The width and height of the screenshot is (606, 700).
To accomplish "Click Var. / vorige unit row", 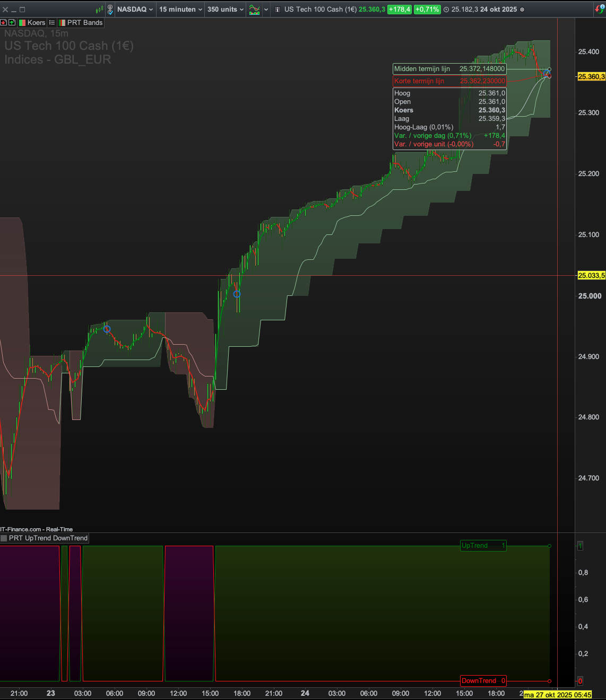I will (x=449, y=144).
